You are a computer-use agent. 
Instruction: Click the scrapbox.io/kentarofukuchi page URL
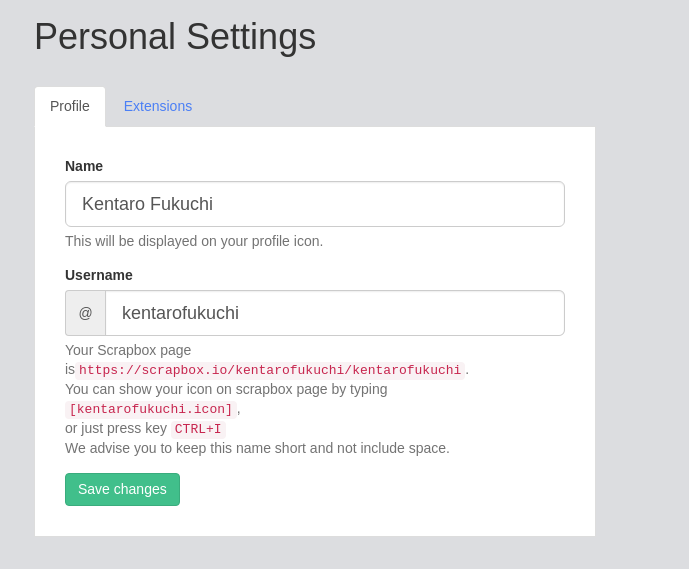click(270, 370)
